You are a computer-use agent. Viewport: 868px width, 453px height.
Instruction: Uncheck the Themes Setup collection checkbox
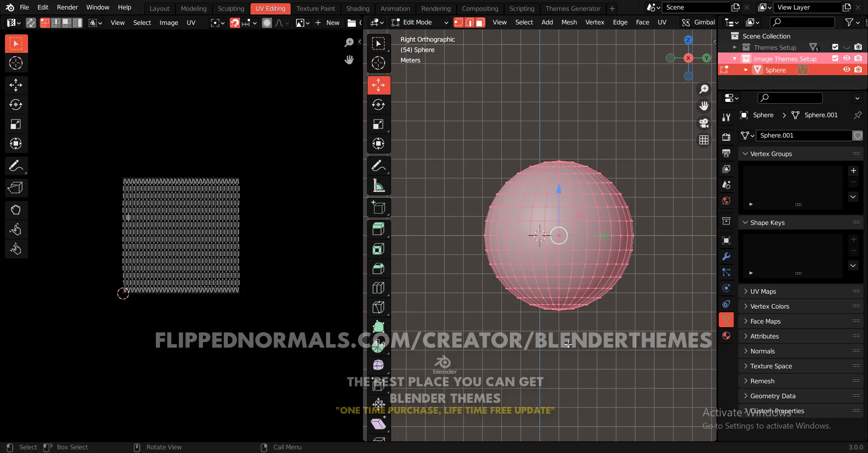pyautogui.click(x=835, y=47)
